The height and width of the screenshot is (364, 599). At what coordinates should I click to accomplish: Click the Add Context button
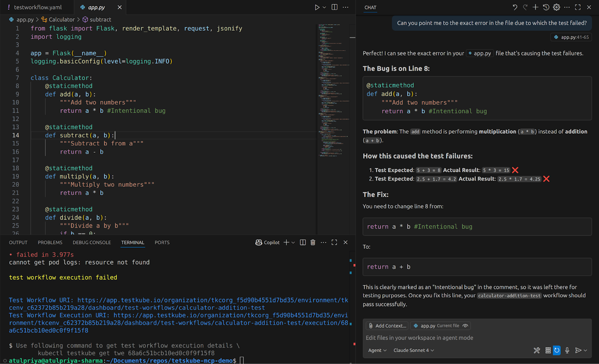click(x=387, y=326)
